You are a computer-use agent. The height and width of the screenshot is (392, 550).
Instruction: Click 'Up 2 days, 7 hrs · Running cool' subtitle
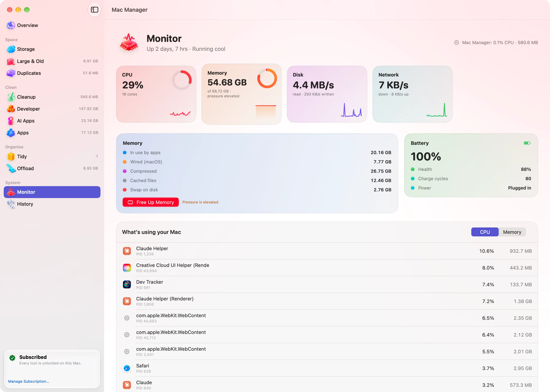[x=186, y=49]
